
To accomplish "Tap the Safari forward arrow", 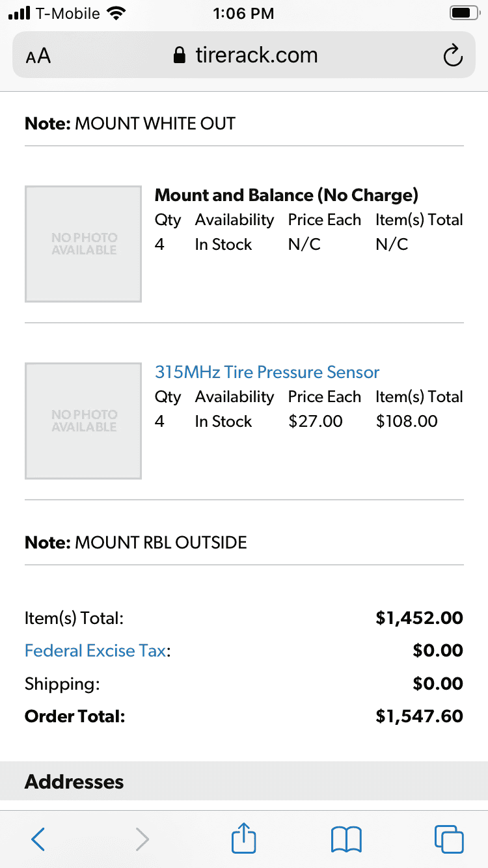I will pyautogui.click(x=142, y=839).
